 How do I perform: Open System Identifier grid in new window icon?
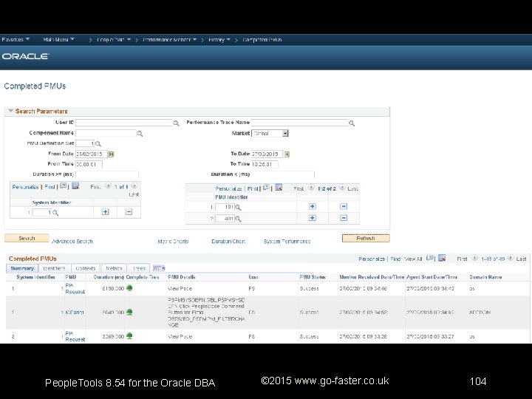63,185
